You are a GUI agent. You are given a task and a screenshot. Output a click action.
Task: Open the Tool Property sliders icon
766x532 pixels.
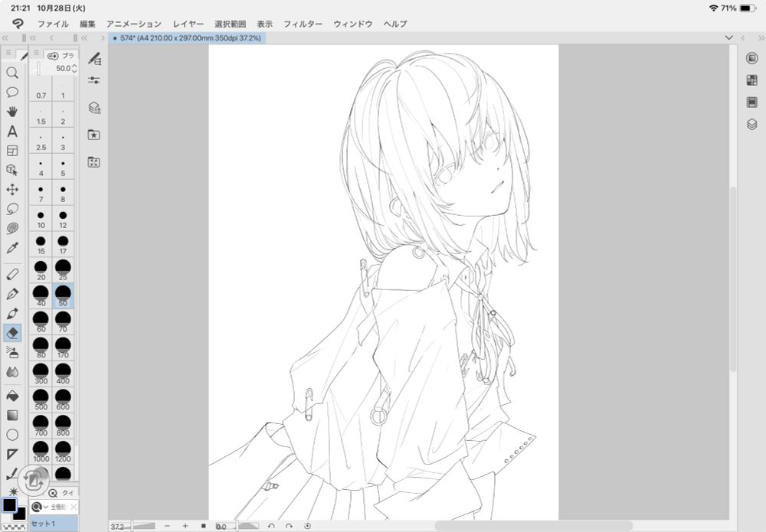point(94,80)
